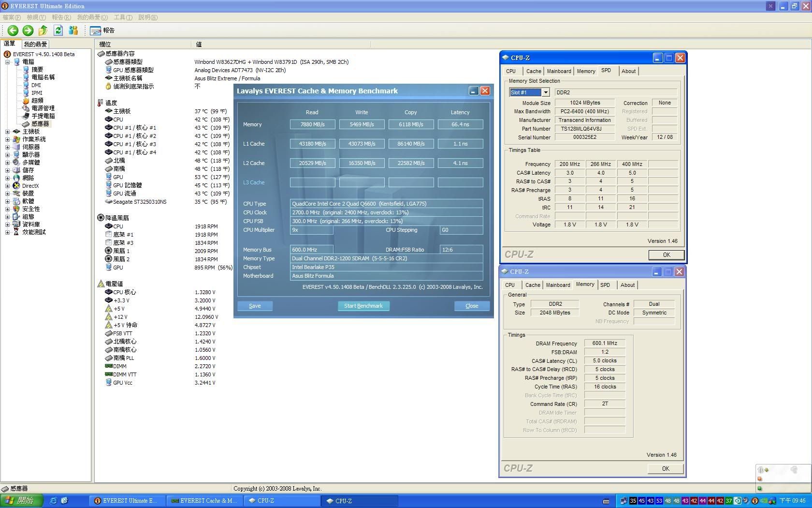Open the 說明(H) menu
This screenshot has width=812, height=508.
pos(148,17)
